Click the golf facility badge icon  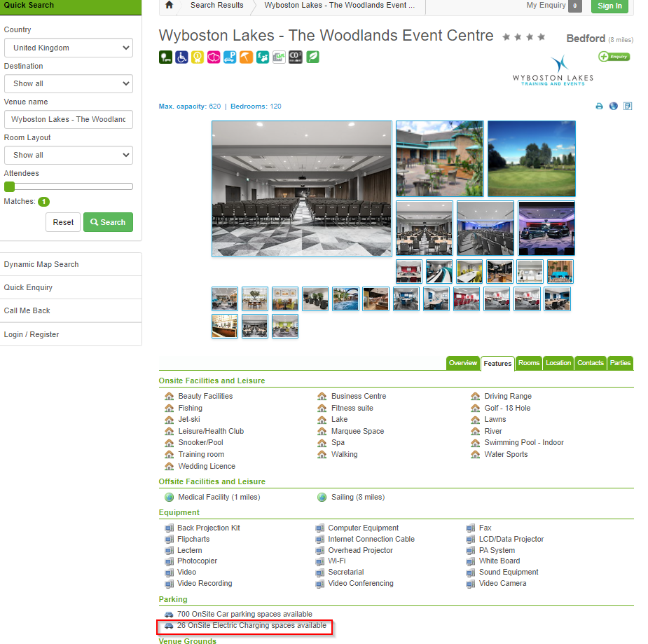tap(166, 57)
